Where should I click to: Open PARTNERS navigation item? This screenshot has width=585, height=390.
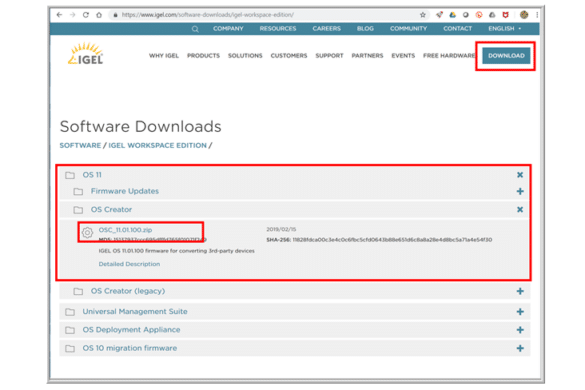click(367, 56)
